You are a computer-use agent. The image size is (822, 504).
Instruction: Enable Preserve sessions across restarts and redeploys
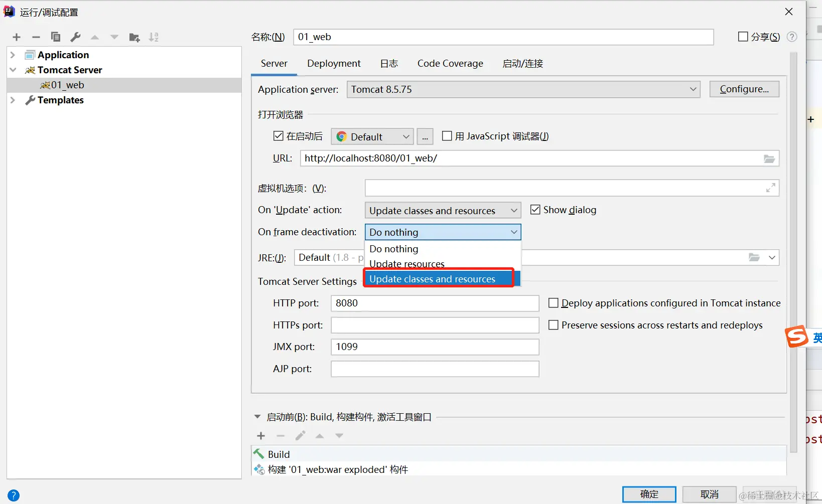click(x=554, y=325)
